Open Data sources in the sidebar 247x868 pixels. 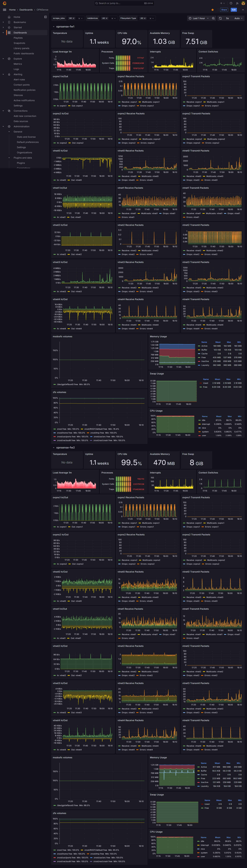click(x=21, y=121)
